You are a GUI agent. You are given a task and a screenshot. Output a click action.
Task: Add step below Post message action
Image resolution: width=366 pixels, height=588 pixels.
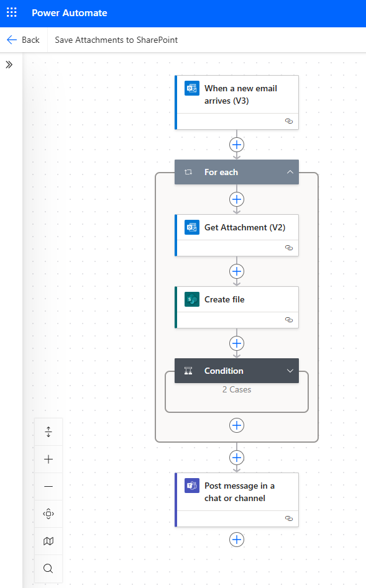click(x=237, y=540)
